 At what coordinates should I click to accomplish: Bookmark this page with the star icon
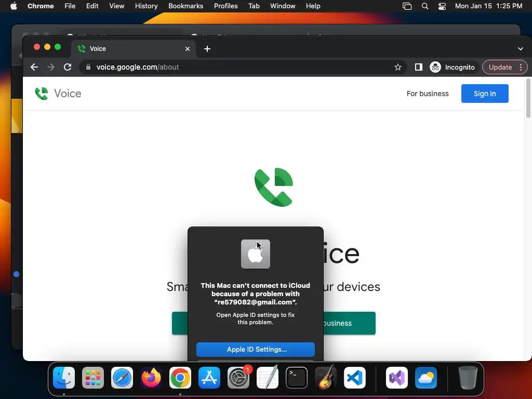(x=398, y=67)
